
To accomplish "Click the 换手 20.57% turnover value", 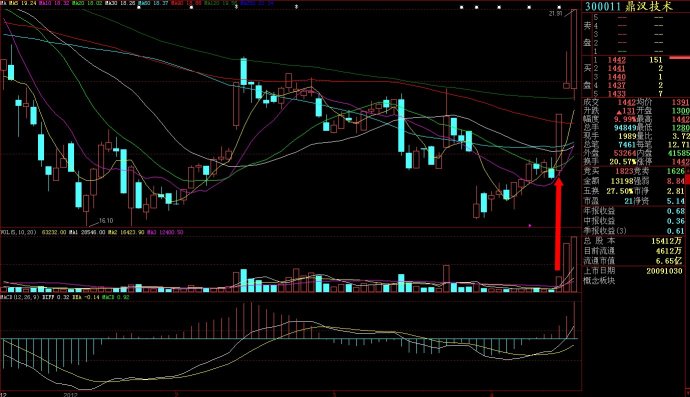I will click(624, 162).
